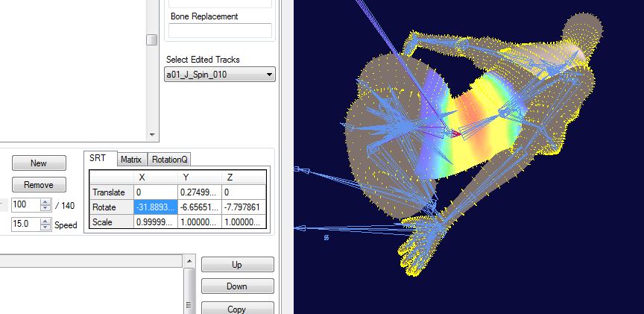Click the Up button
This screenshot has height=314, width=644.
coord(237,265)
